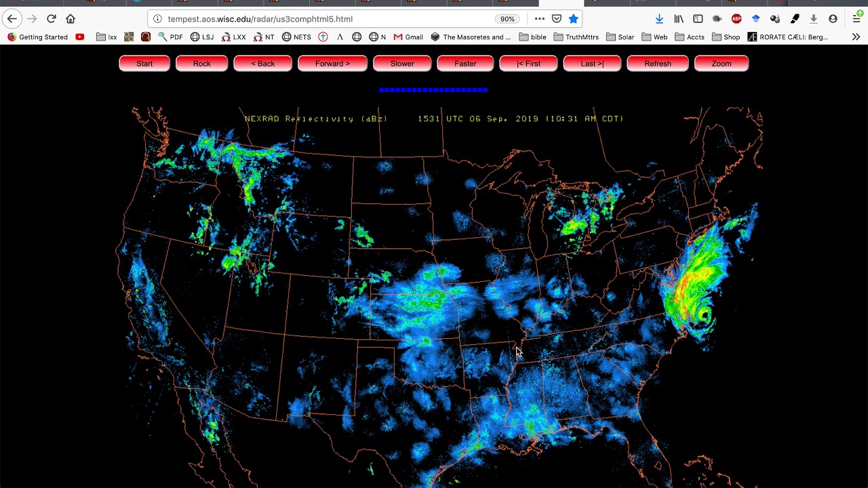Expand the Solar bookmark folder
Screen dimensions: 868x488
[620, 37]
